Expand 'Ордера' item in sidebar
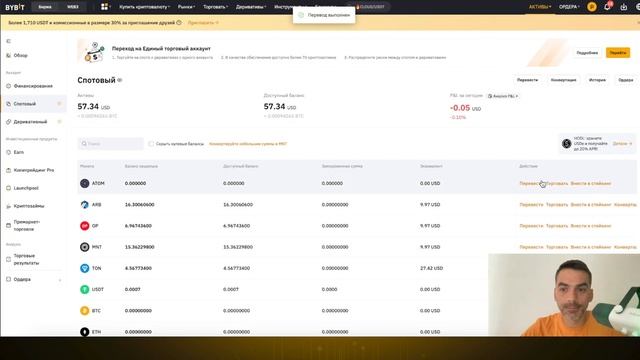The width and height of the screenshot is (640, 360). (x=60, y=280)
